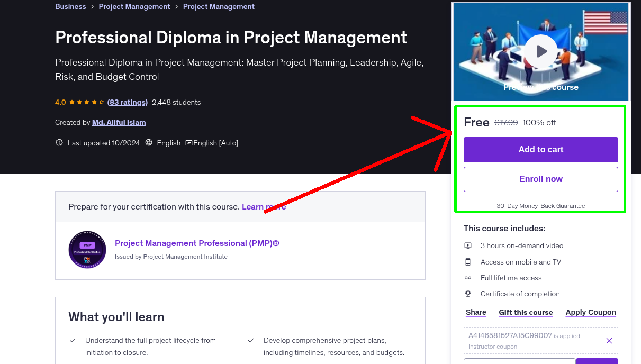This screenshot has height=364, width=641.
Task: Click the infinity icon for full lifetime access
Action: pyautogui.click(x=468, y=278)
